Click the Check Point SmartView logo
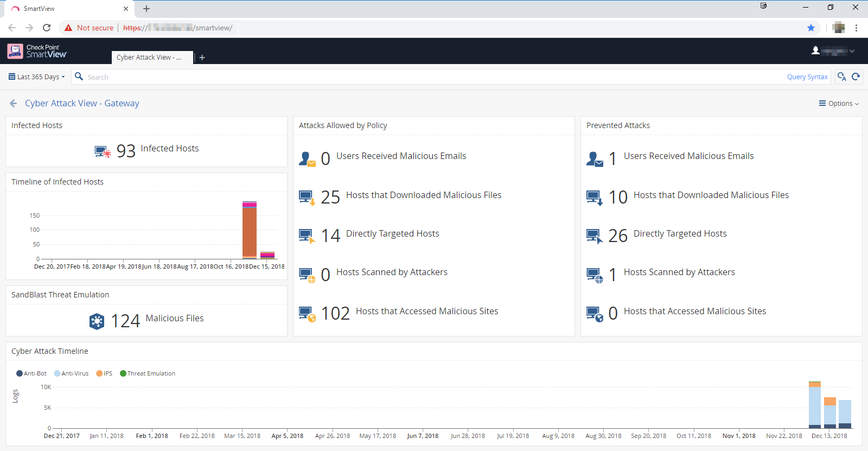The image size is (868, 451). [37, 51]
